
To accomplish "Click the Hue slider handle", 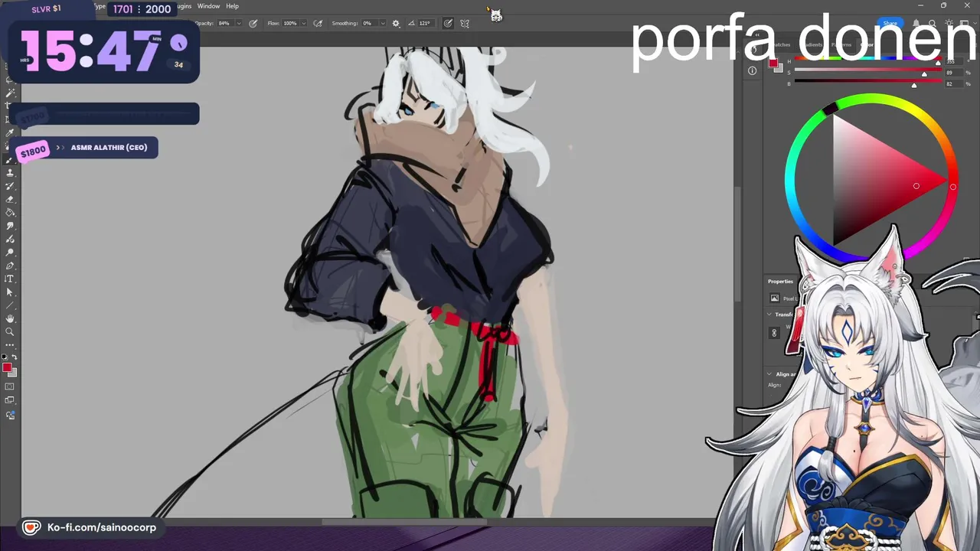I will click(x=939, y=64).
